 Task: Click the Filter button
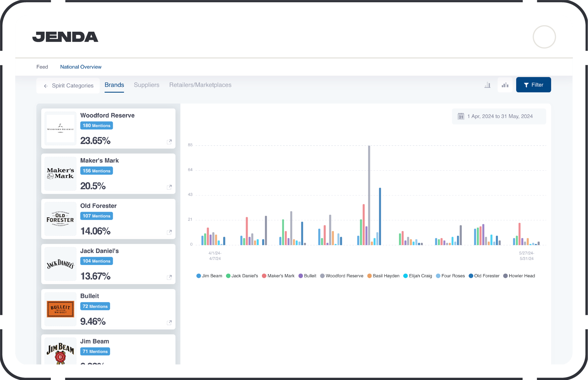533,84
